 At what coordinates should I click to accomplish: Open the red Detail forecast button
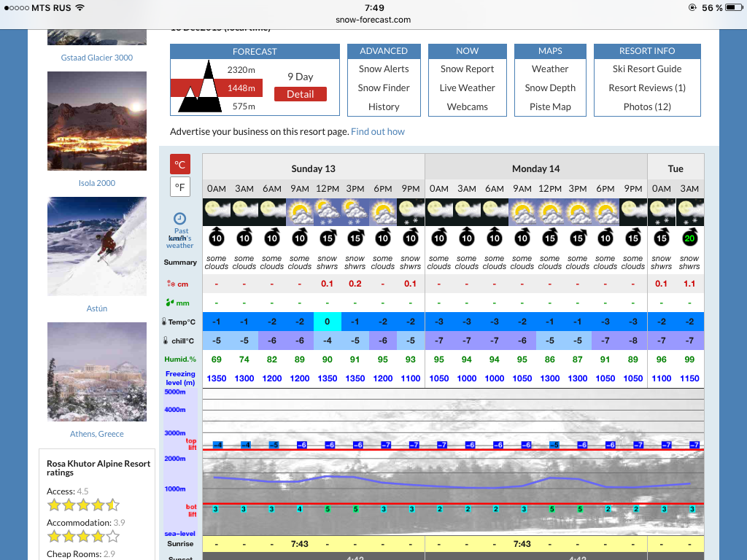[300, 94]
